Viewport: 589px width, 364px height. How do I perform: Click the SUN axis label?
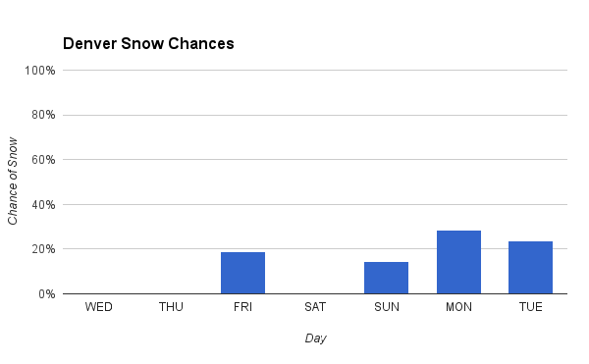tap(387, 307)
